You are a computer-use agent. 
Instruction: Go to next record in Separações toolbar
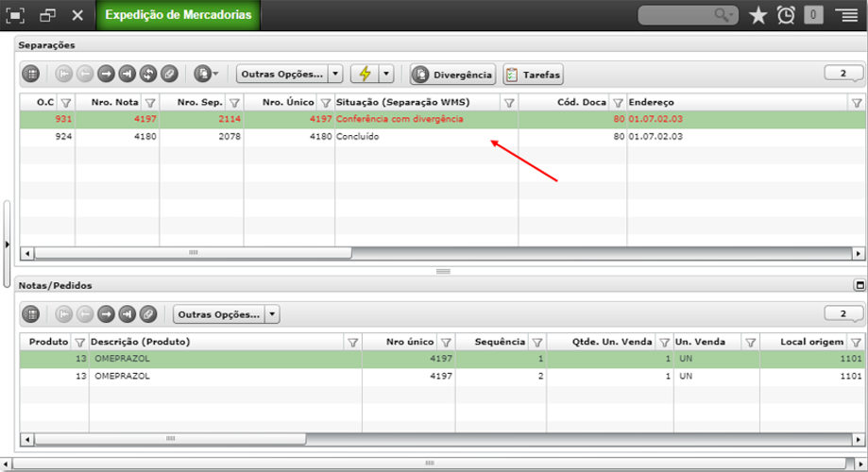coord(106,74)
